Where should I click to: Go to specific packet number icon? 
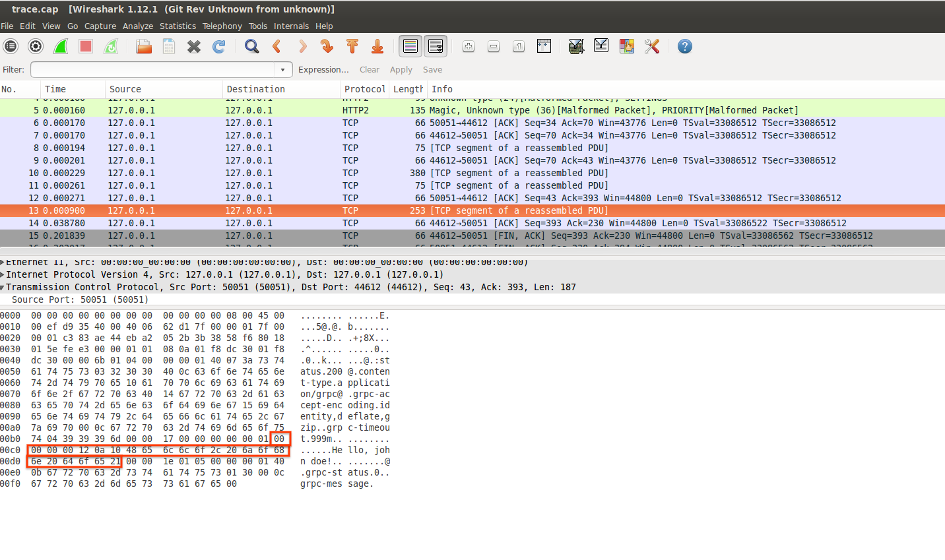[x=327, y=46]
